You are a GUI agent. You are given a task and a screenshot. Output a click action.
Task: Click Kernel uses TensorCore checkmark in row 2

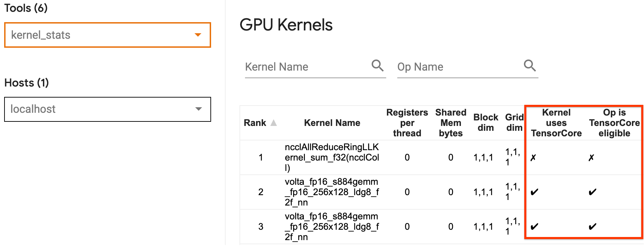(534, 192)
